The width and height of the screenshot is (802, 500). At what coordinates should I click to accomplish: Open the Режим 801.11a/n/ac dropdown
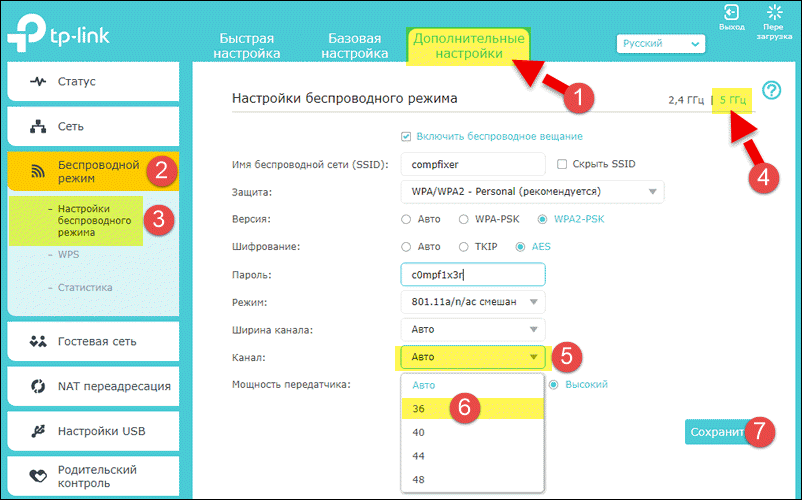[x=473, y=302]
